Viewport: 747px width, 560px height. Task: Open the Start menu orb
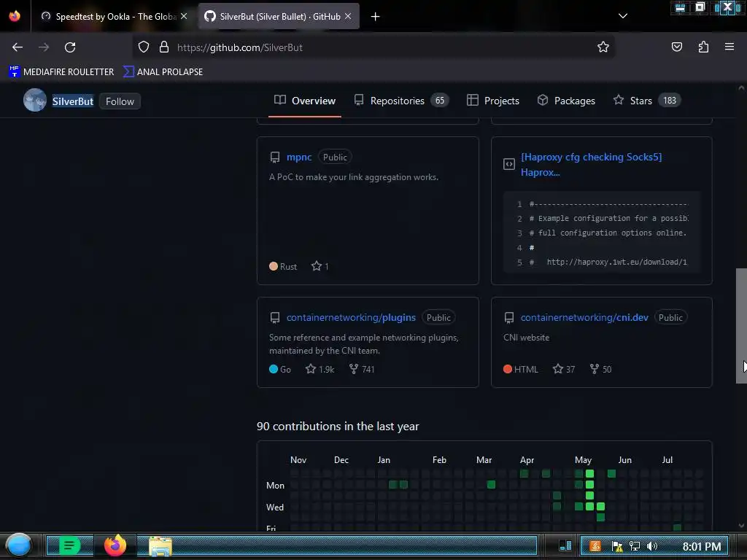click(19, 545)
